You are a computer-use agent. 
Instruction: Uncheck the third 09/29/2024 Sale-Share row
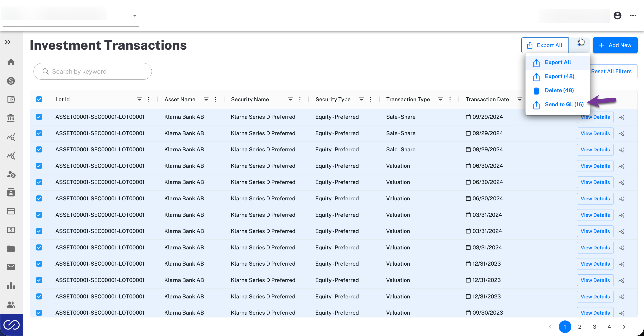click(x=39, y=149)
